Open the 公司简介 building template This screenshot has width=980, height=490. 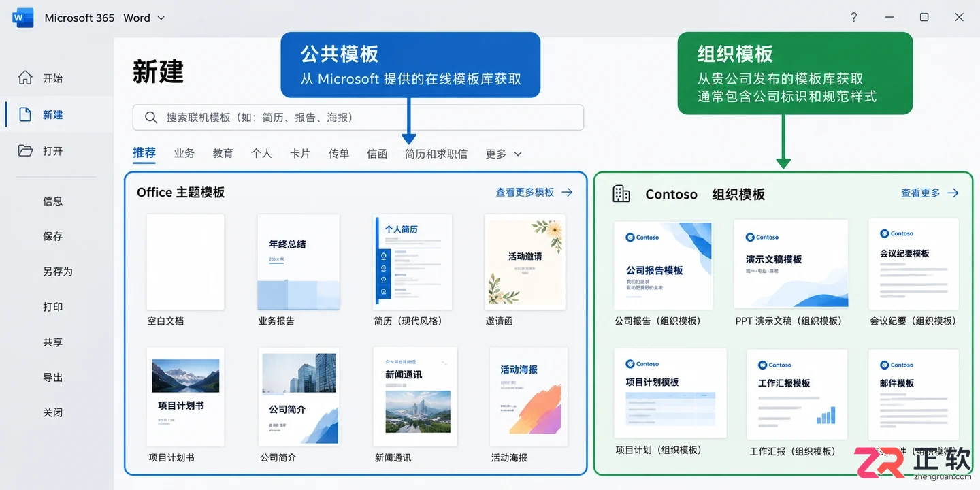[x=299, y=397]
